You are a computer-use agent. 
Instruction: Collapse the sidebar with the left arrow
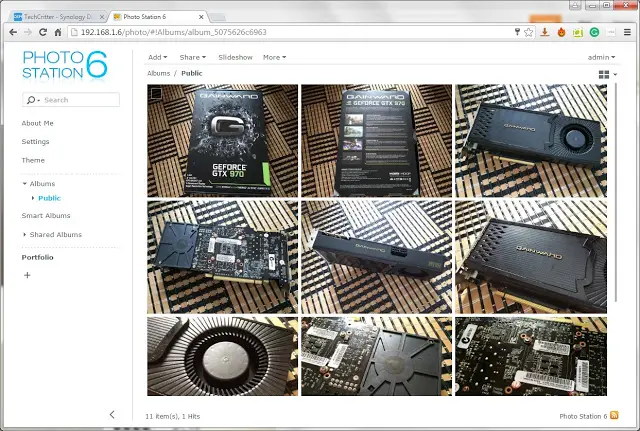tap(112, 415)
